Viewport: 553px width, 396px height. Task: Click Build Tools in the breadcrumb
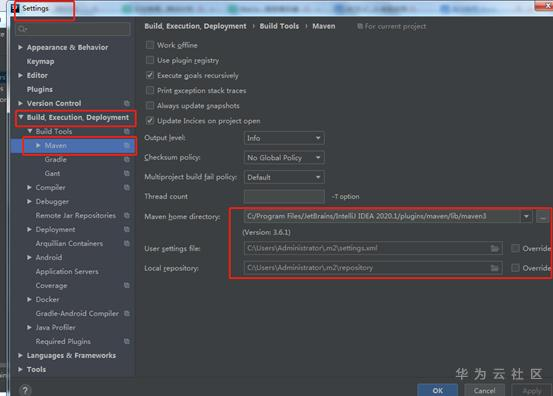(279, 26)
